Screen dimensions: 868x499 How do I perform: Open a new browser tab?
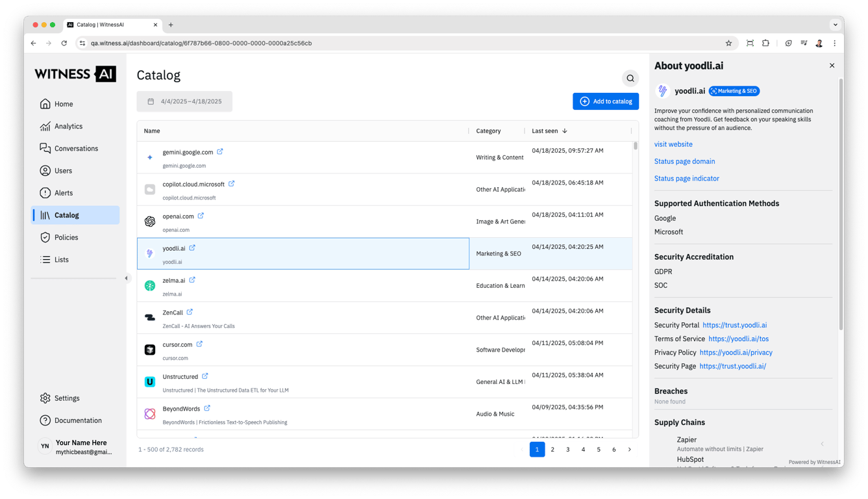click(x=171, y=25)
